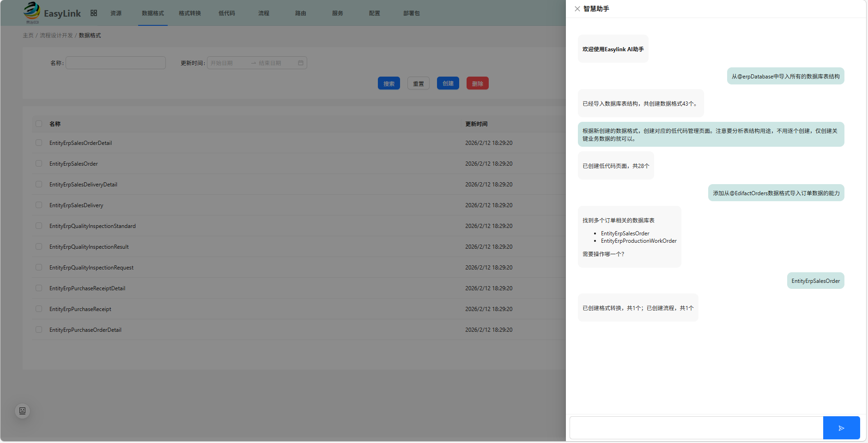
Task: Open the 服务 menu
Action: point(338,13)
